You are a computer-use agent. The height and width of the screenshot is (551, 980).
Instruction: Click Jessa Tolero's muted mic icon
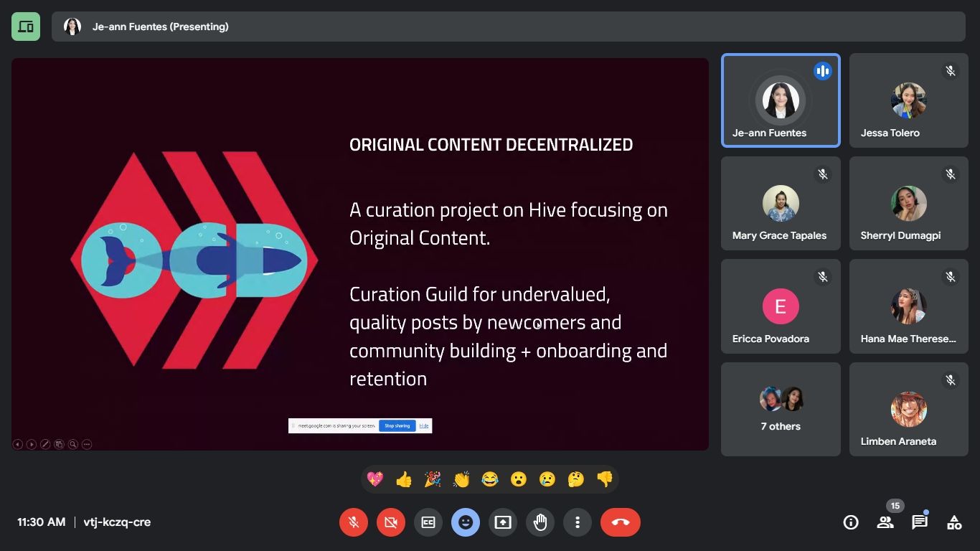[951, 71]
